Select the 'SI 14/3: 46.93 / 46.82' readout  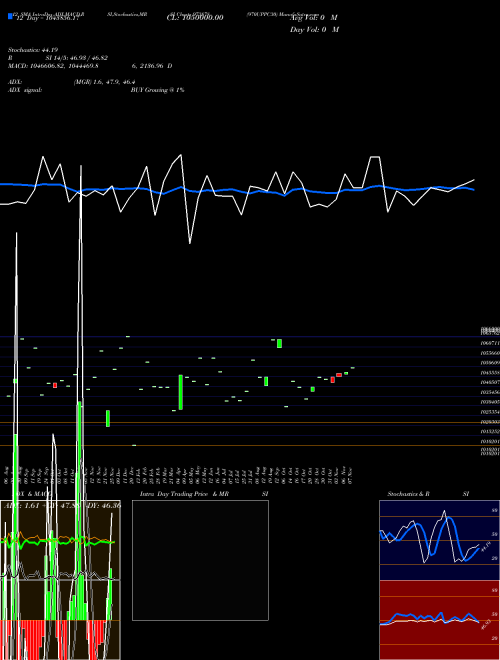click(x=75, y=58)
